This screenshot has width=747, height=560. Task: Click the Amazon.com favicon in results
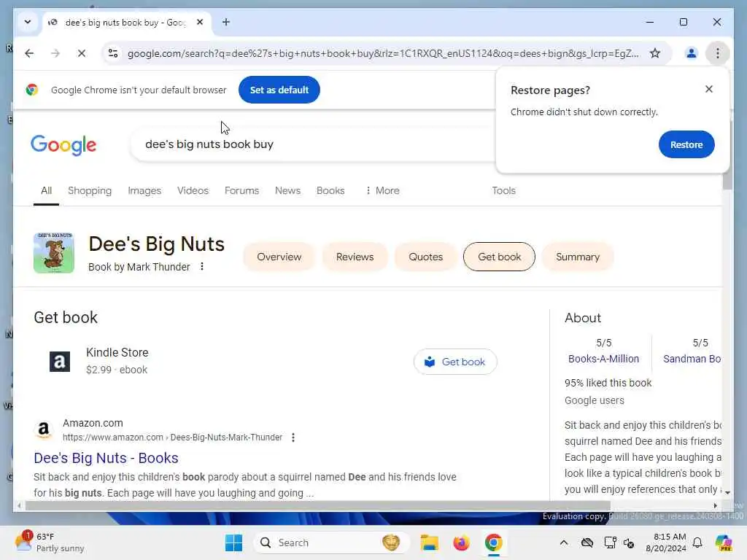point(43,429)
